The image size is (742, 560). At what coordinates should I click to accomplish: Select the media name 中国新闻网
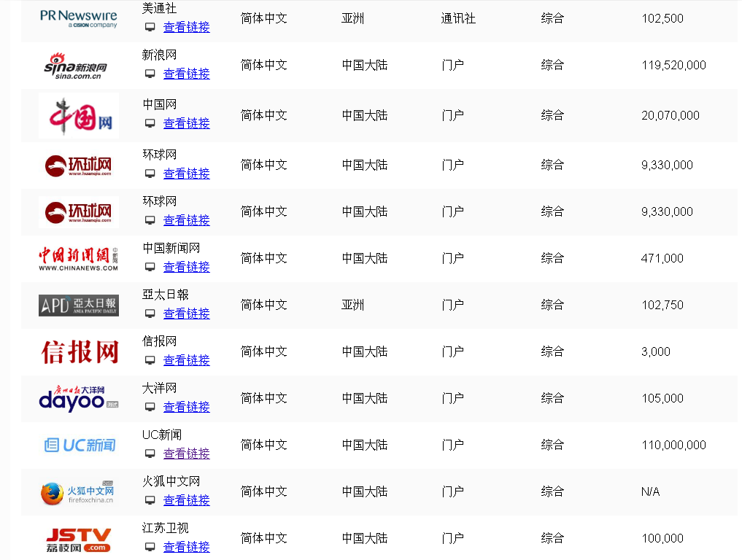171,249
